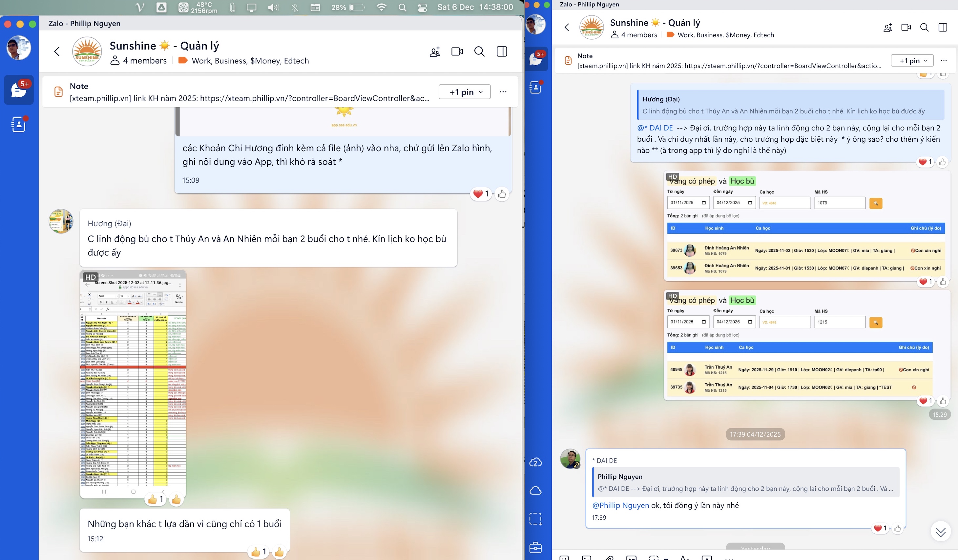Expand the +1 pin dropdown in left window

pyautogui.click(x=465, y=92)
